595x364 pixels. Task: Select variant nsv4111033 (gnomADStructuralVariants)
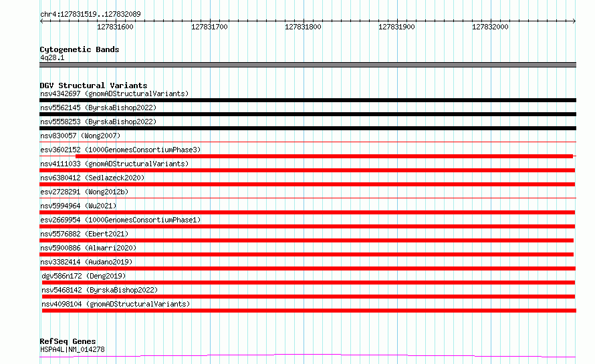114,164
